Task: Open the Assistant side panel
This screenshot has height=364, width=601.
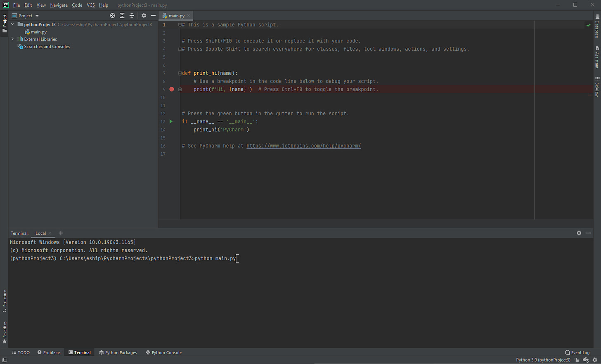Action: pyautogui.click(x=597, y=58)
